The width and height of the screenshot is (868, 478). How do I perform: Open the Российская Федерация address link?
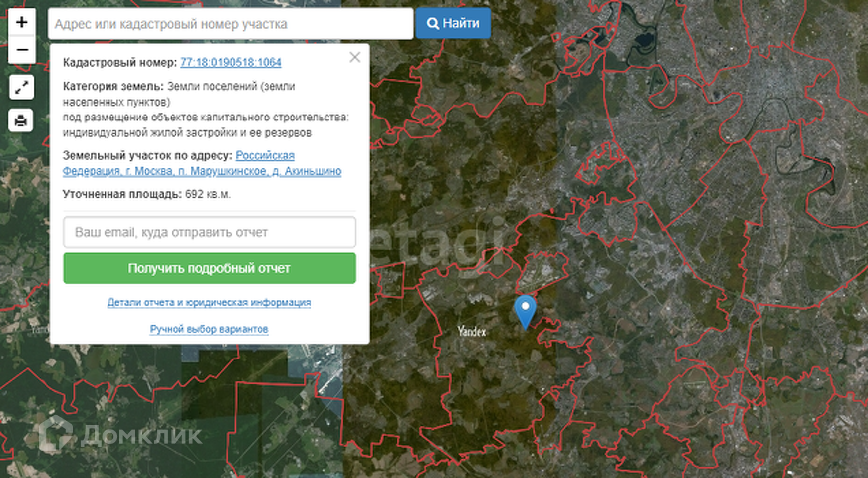tap(202, 163)
